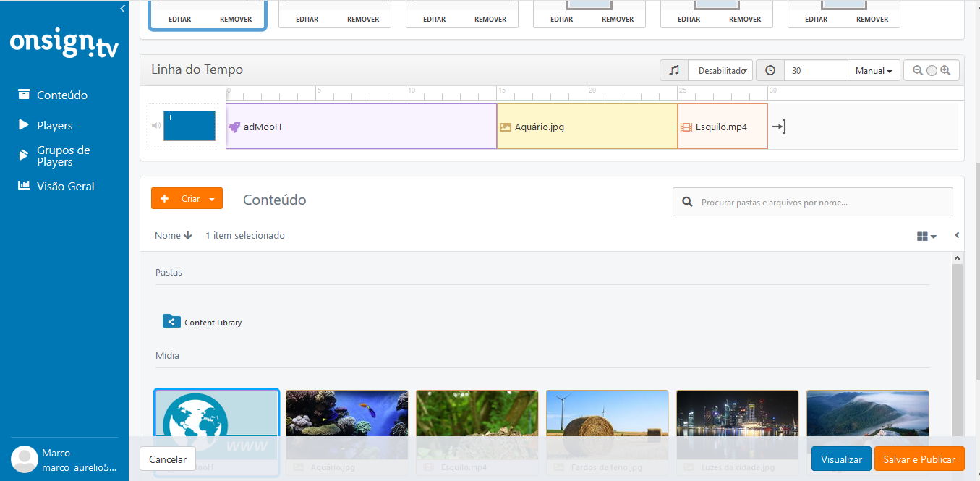Click the Players play-arrow icon
Screen dimensions: 980x481
click(x=24, y=125)
